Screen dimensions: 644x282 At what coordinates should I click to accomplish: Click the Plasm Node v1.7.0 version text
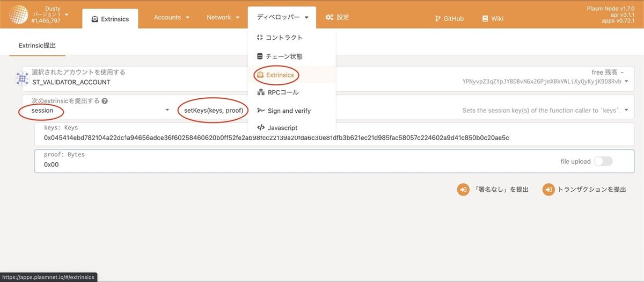coord(611,9)
